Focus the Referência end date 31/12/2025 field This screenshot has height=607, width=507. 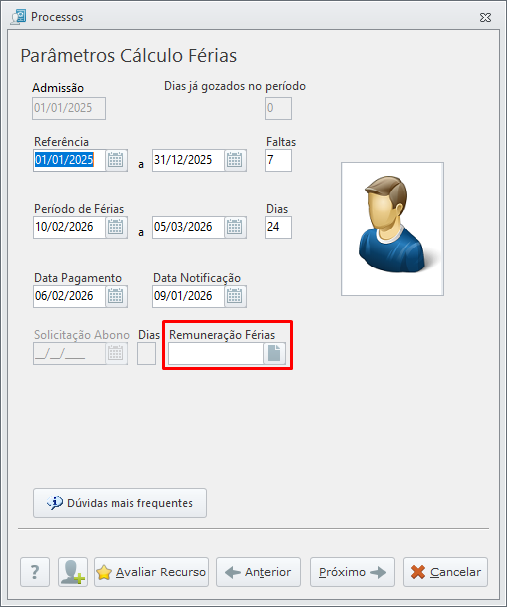188,160
